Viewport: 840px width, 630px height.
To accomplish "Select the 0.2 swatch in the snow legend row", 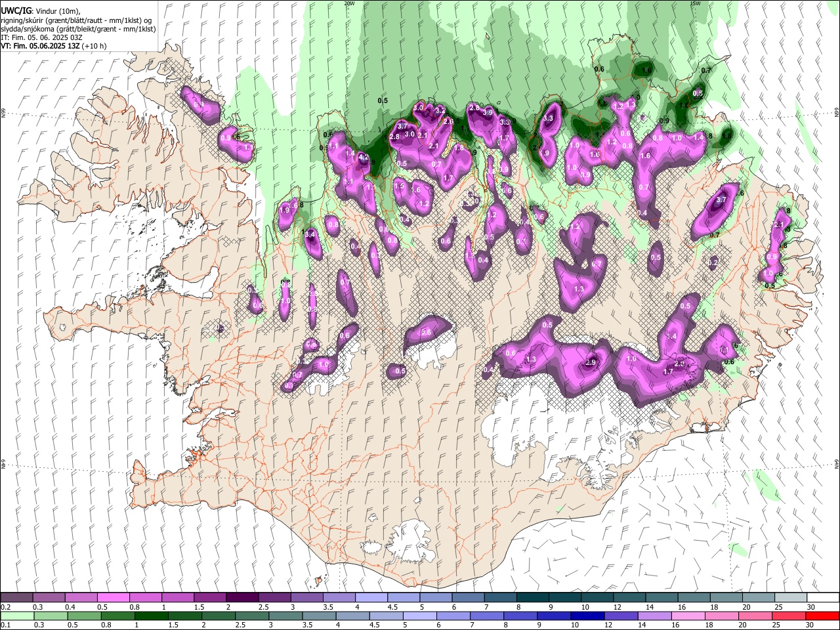I will 16,597.
